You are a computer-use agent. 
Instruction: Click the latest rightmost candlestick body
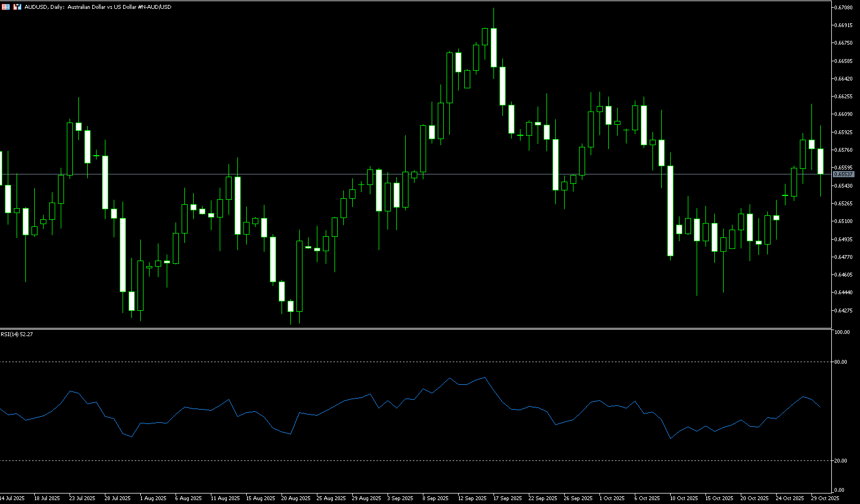[820, 161]
